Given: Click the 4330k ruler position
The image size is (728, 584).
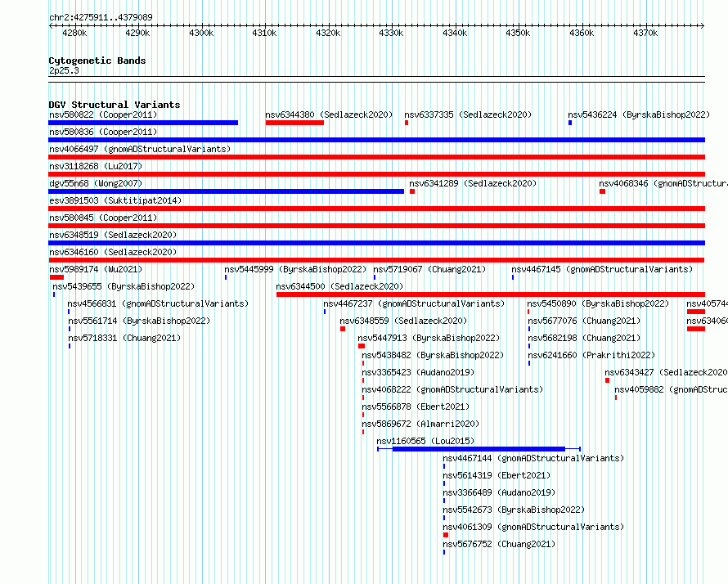Looking at the screenshot, I should click(x=391, y=33).
